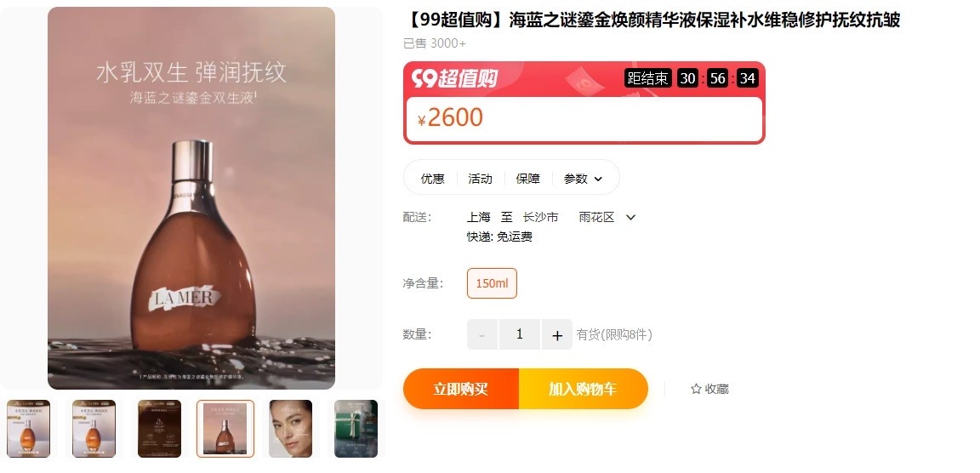Increase quantity with the plus button
Viewport: 980px width, 473px height.
[x=557, y=335]
